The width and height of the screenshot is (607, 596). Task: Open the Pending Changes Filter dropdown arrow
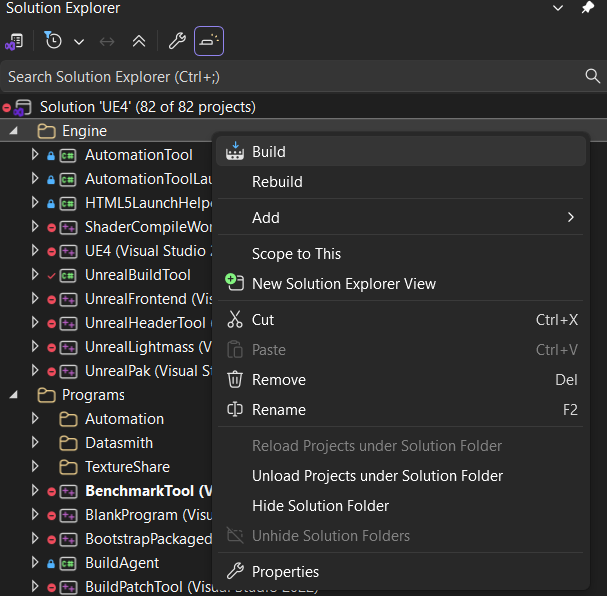coord(79,41)
